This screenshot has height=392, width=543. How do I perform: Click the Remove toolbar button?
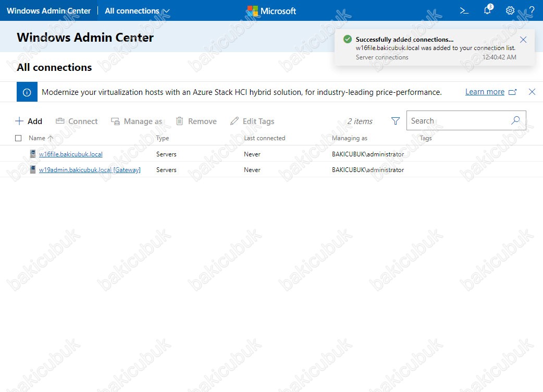tap(196, 121)
